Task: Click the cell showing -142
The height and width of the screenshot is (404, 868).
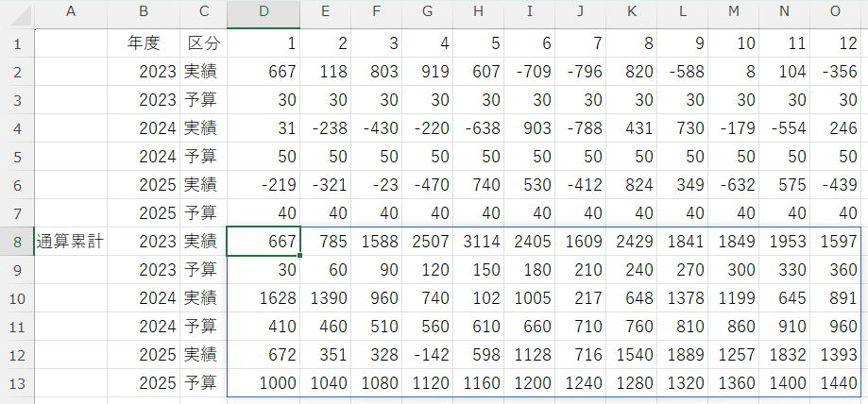Action: pos(427,355)
